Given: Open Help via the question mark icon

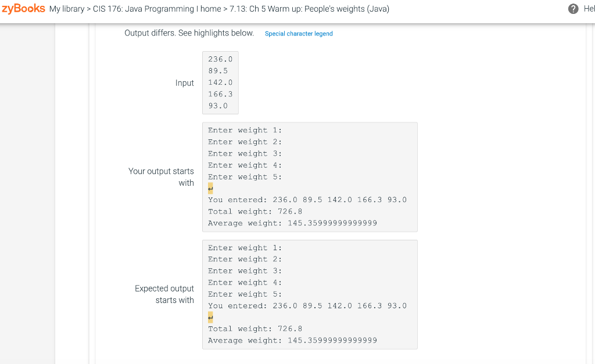Looking at the screenshot, I should 573,9.
